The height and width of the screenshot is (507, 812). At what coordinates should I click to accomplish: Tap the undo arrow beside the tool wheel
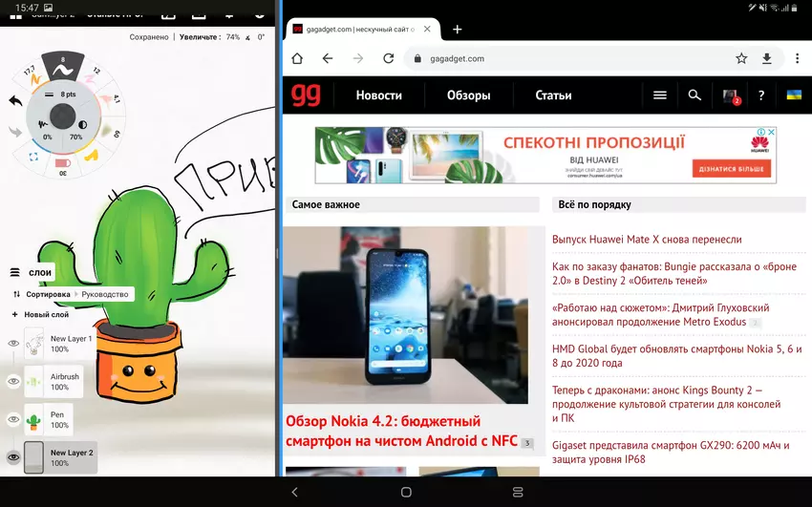coord(15,100)
